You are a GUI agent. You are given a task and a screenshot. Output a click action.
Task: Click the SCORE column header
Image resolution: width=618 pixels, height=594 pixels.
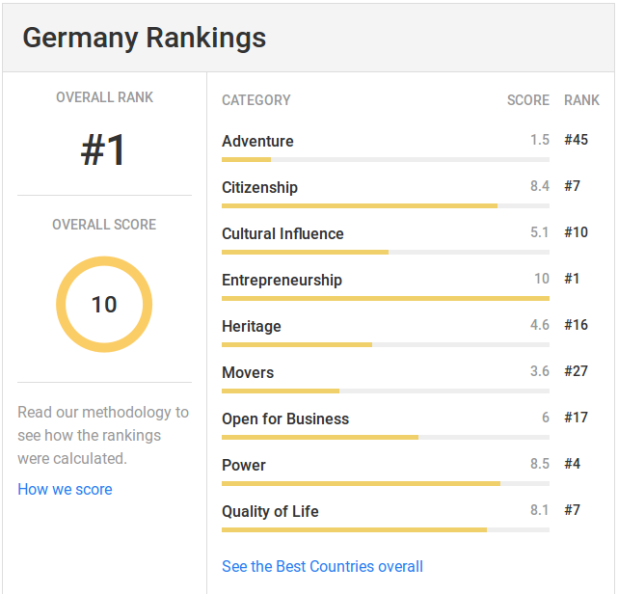tap(528, 100)
